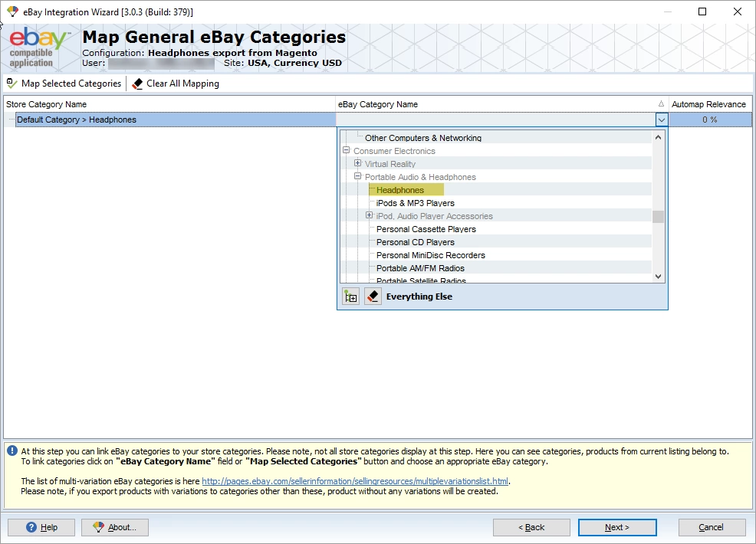Click the Clear All Mapping label text
This screenshot has width=756, height=544.
click(182, 84)
